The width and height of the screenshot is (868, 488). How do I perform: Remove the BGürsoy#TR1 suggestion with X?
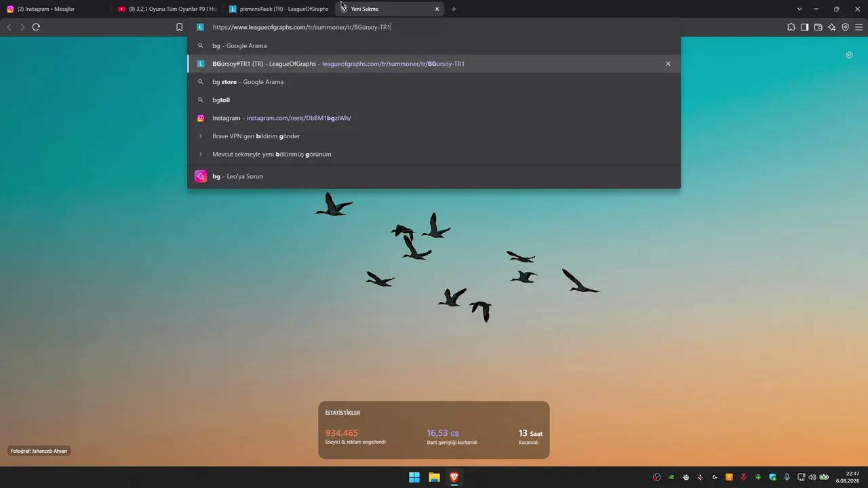coord(668,64)
